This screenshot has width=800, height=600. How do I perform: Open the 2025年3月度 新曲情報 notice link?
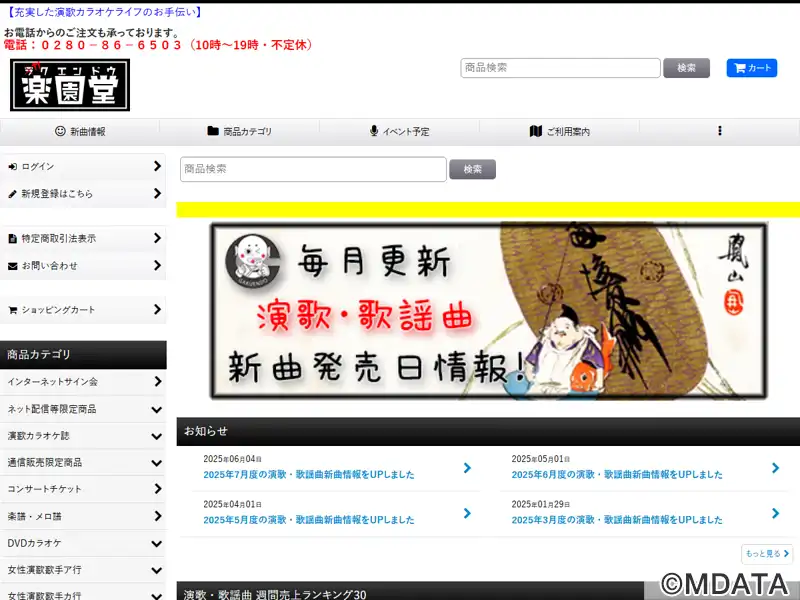coord(617,520)
